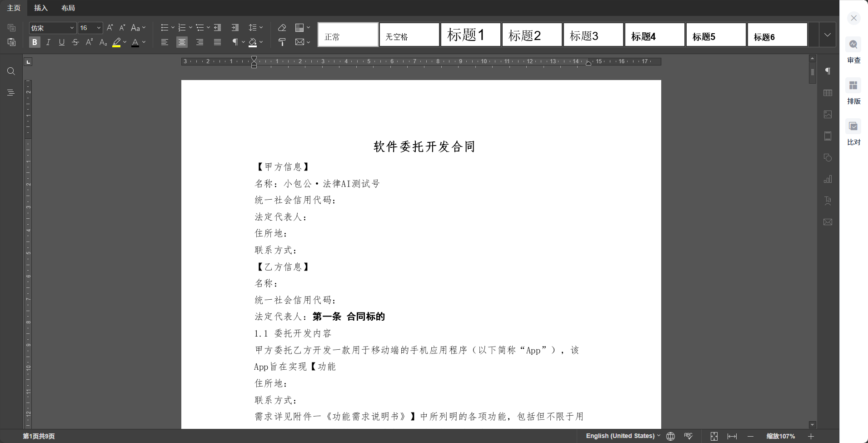Open table settings in right sidebar
This screenshot has height=443, width=868.
pyautogui.click(x=828, y=93)
